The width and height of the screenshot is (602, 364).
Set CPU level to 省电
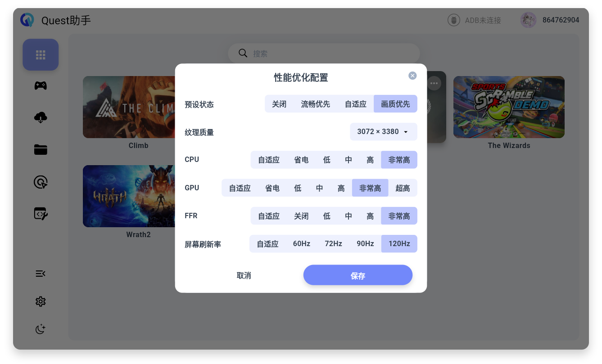click(x=301, y=160)
